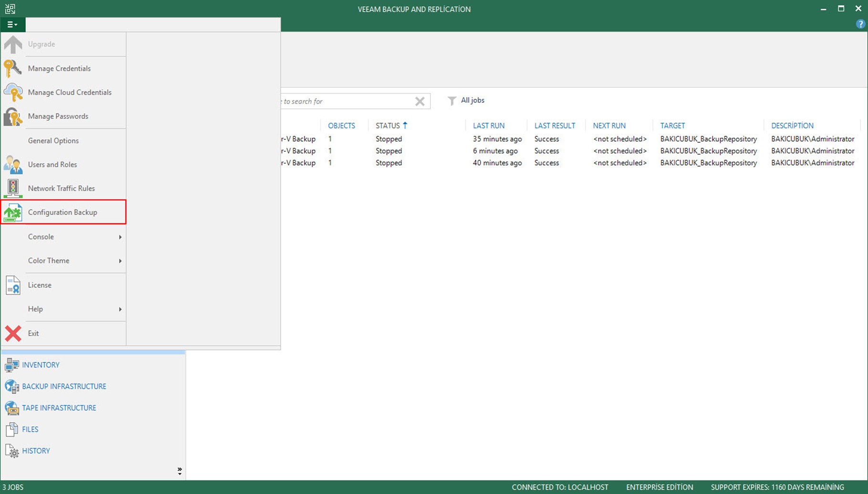
Task: Click the All jobs filter label
Action: pos(472,100)
